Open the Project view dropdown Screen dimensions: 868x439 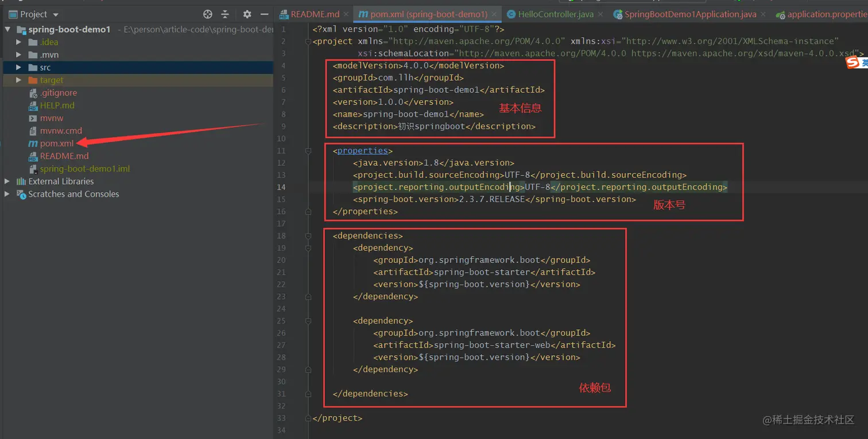56,14
